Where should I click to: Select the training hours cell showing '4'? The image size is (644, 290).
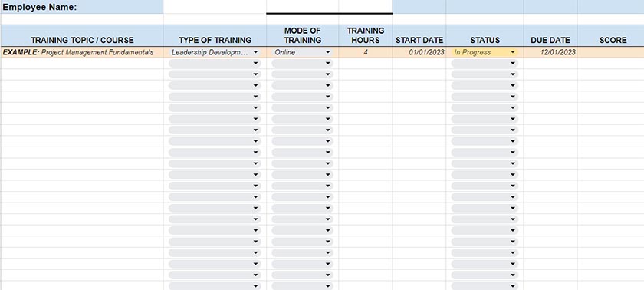tap(366, 52)
